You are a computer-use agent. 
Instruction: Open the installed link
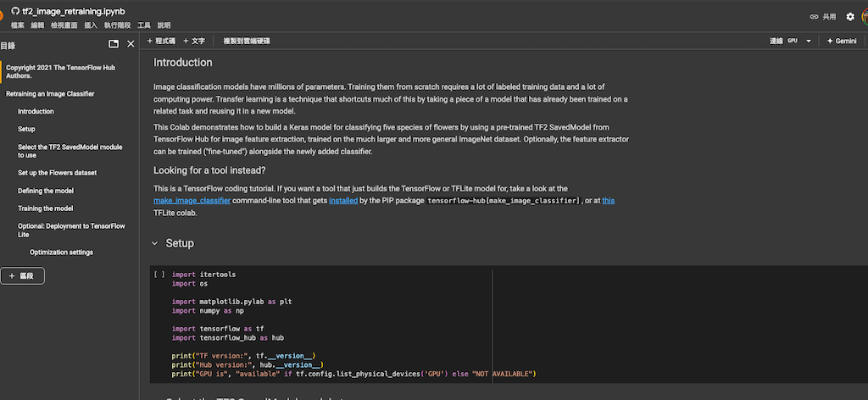[x=343, y=200]
